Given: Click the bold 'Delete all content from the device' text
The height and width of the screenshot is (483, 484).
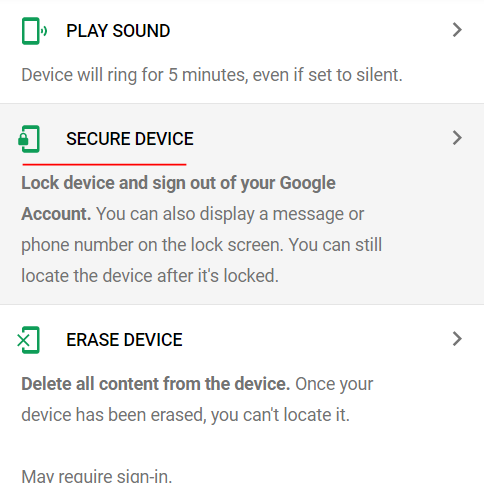Looking at the screenshot, I should (156, 384).
